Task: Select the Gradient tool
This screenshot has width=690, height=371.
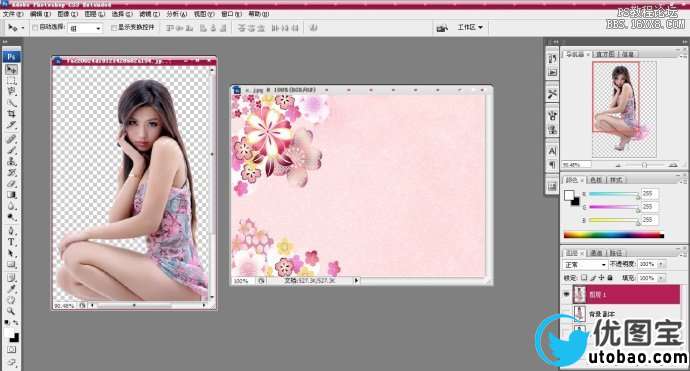Action: pyautogui.click(x=11, y=195)
